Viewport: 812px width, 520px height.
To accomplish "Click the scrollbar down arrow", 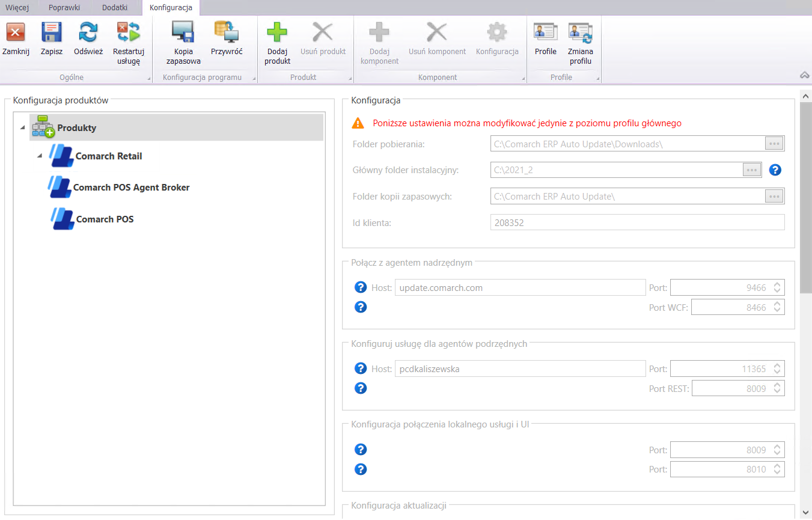I will [806, 513].
